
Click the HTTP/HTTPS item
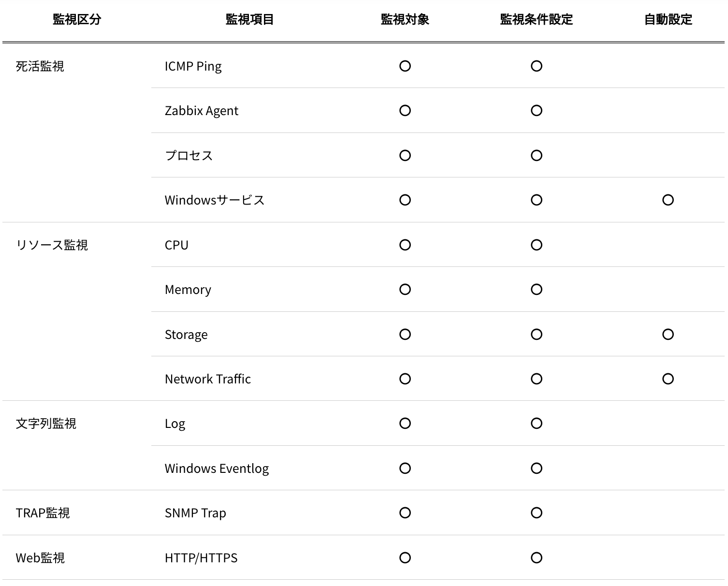point(201,558)
